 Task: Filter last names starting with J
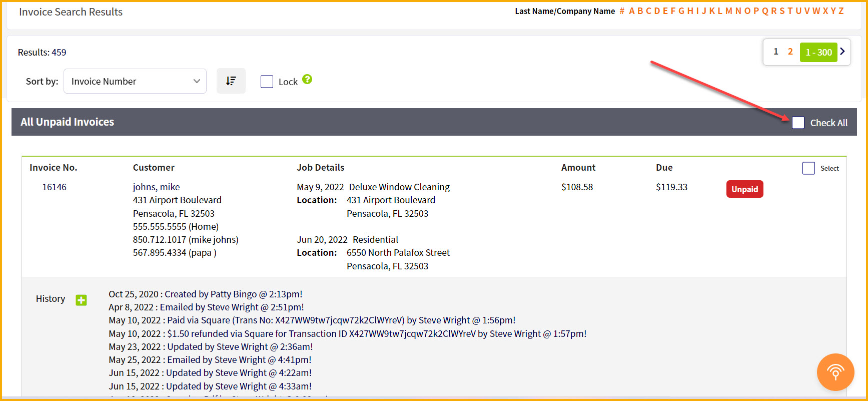(704, 11)
